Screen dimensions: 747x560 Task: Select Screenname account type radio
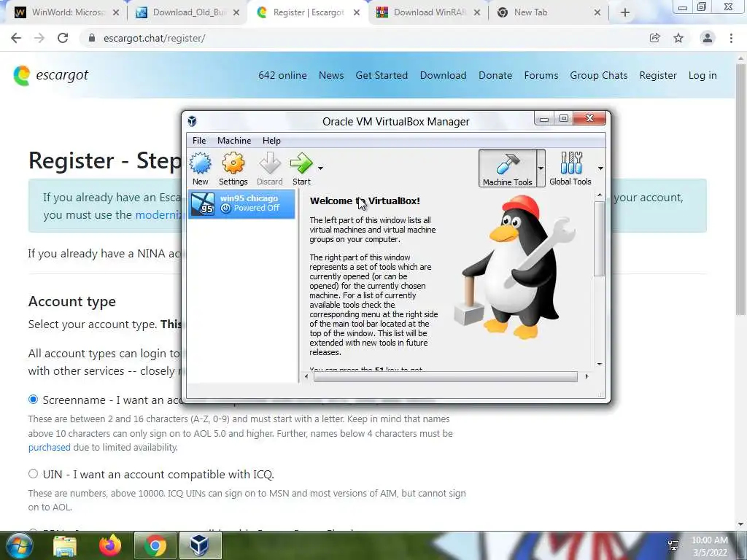point(33,400)
